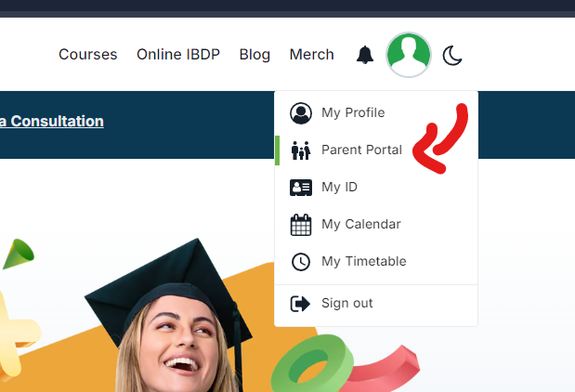This screenshot has height=392, width=575.
Task: Click the ID card icon in the menu
Action: pos(301,188)
